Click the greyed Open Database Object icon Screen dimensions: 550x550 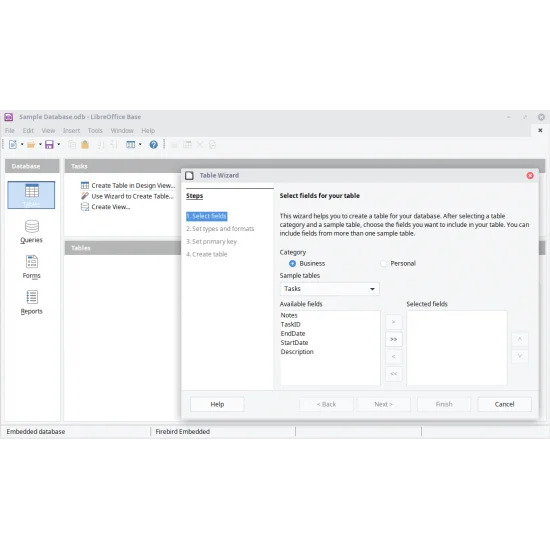174,145
